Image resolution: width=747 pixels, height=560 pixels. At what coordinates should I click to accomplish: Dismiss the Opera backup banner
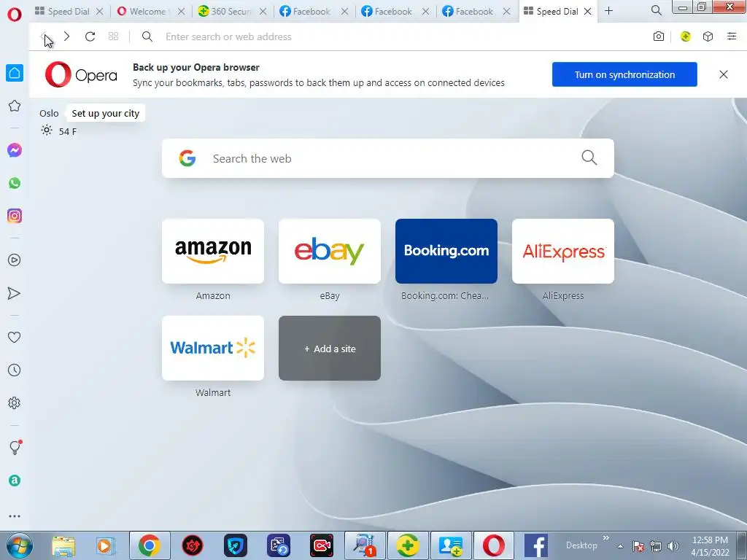[x=723, y=74]
